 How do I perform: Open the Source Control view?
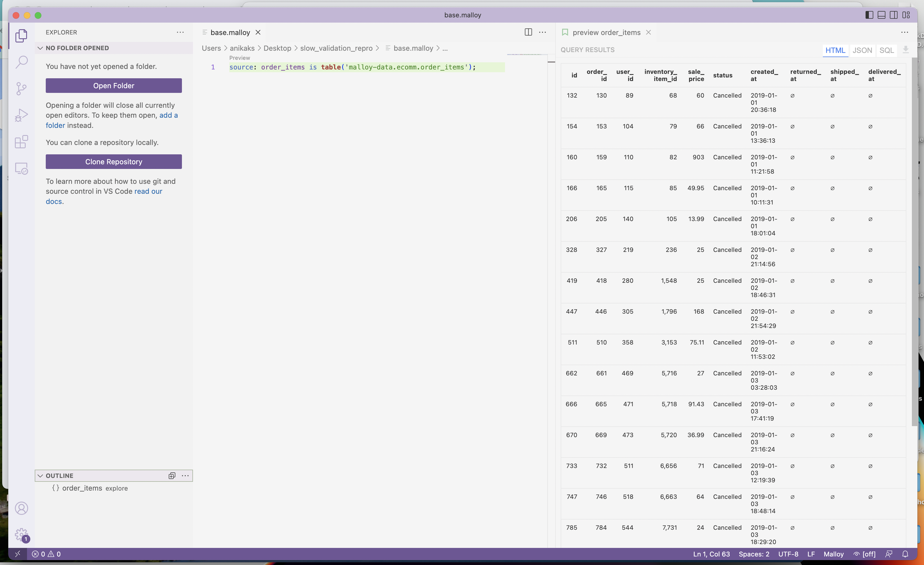[x=22, y=88]
